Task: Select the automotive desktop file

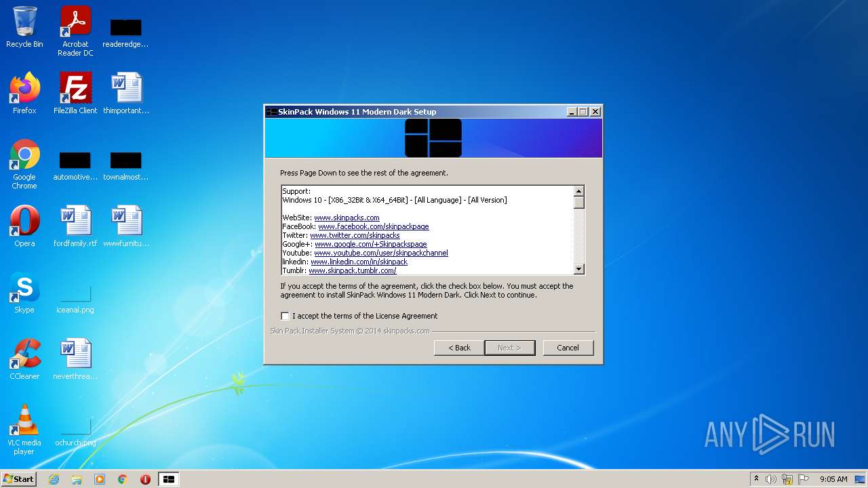Action: [x=75, y=167]
